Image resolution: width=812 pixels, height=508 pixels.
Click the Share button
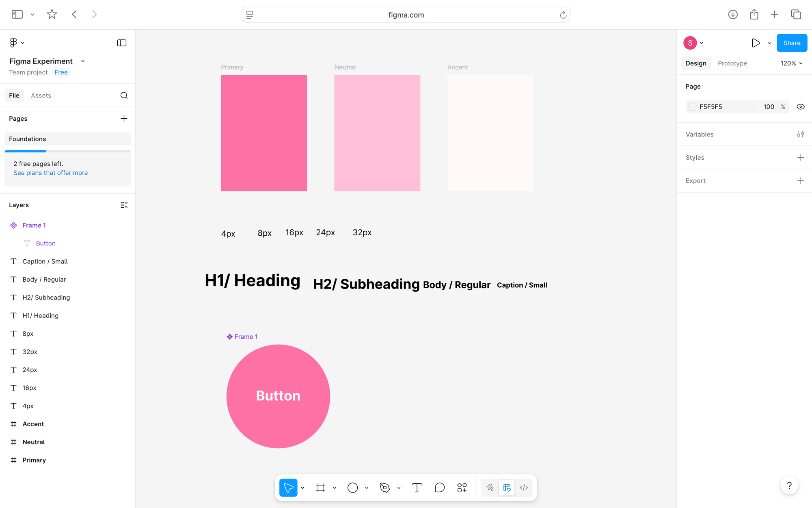(x=791, y=43)
